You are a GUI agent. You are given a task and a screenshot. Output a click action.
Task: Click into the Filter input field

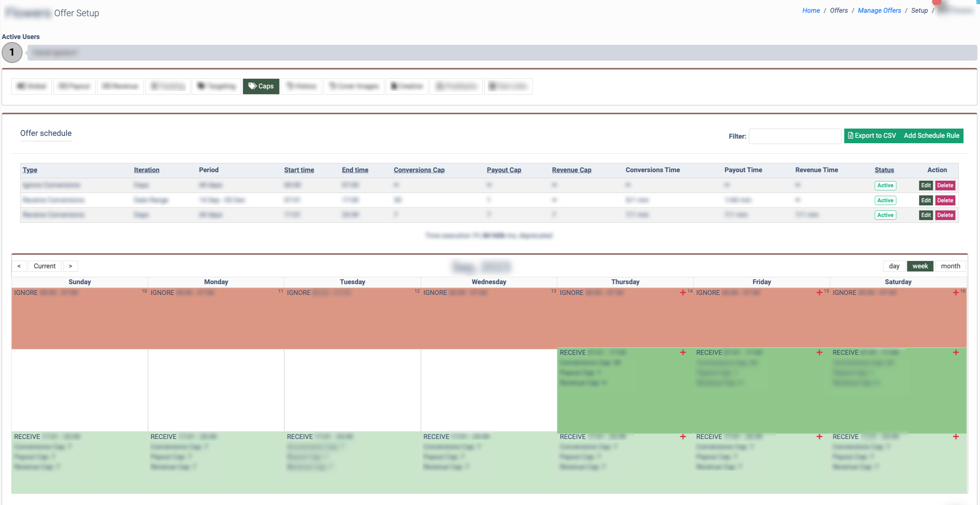point(795,136)
